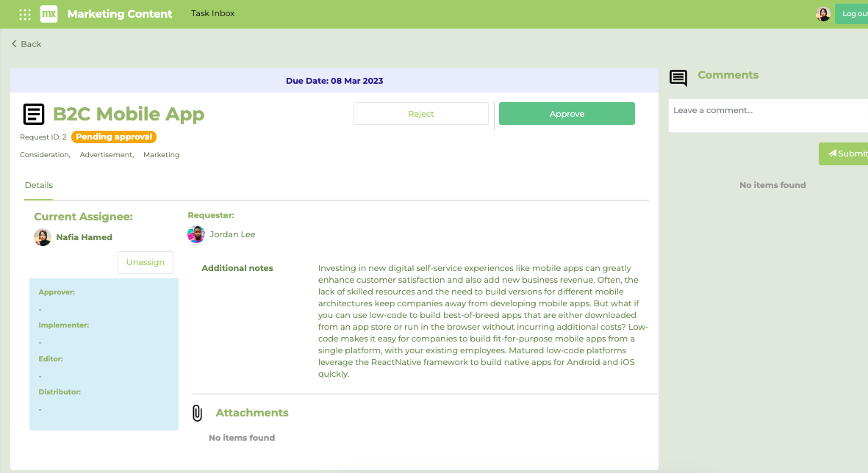
Task: Log out of Marketing Content
Action: click(x=853, y=13)
